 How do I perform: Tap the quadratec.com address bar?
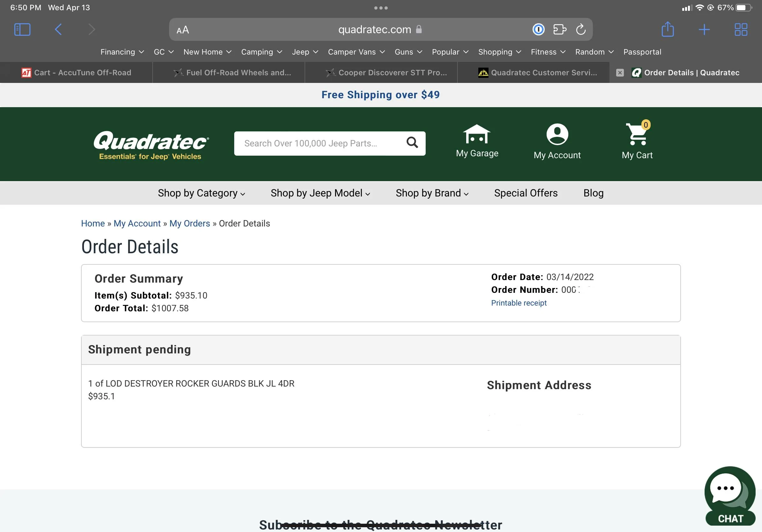(x=381, y=30)
